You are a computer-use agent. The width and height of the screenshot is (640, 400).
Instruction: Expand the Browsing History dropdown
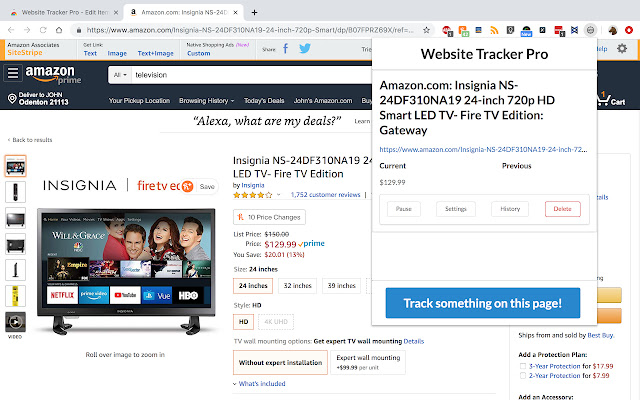(207, 101)
